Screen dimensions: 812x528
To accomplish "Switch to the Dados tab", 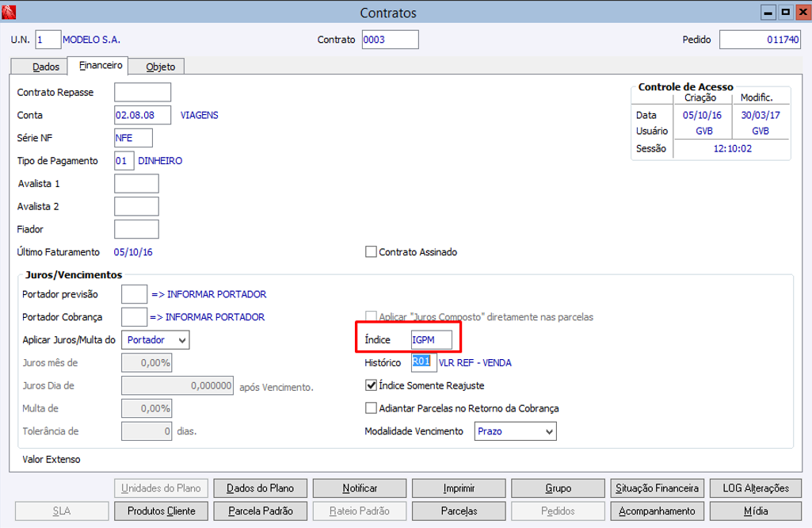I will pyautogui.click(x=40, y=67).
